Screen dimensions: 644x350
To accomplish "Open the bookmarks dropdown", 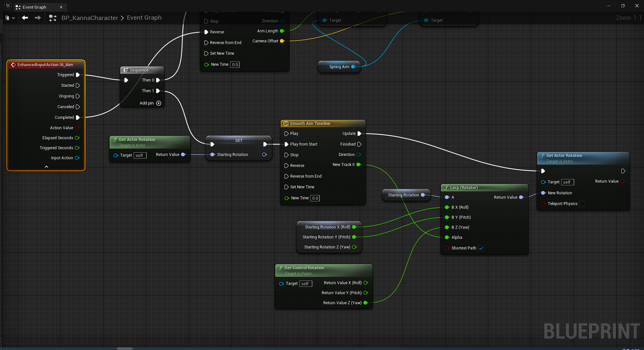I will (x=10, y=18).
